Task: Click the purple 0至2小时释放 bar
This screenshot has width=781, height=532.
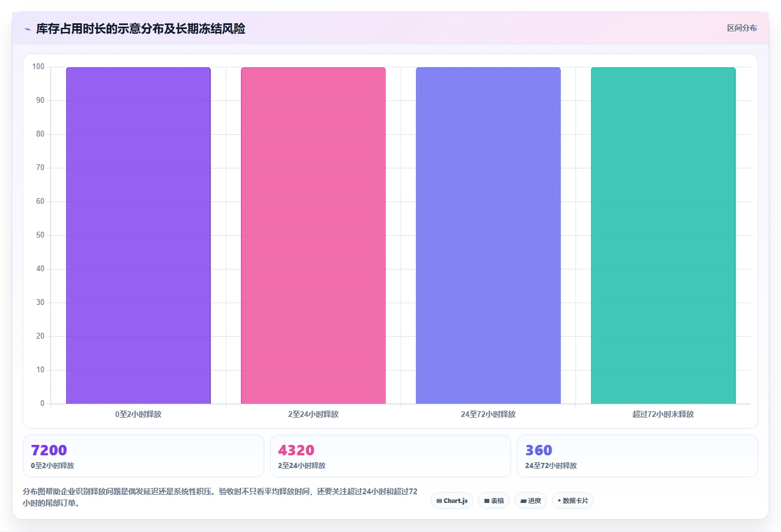Action: pyautogui.click(x=138, y=235)
